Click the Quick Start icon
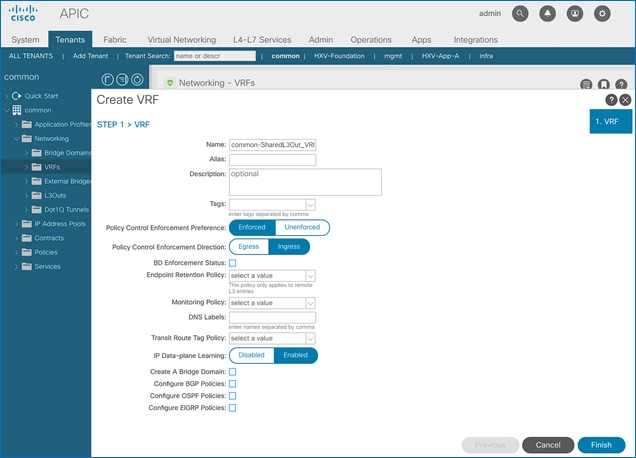Image resolution: width=636 pixels, height=458 pixels. 17,96
